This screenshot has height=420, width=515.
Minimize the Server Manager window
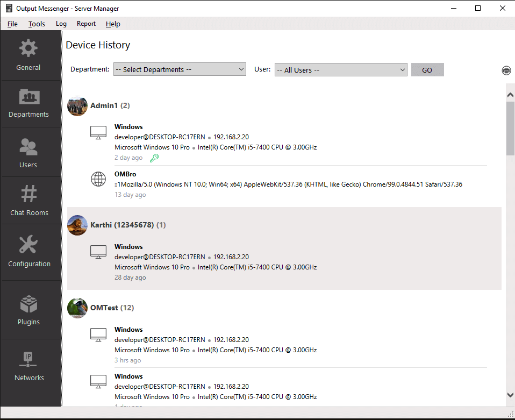tap(454, 8)
